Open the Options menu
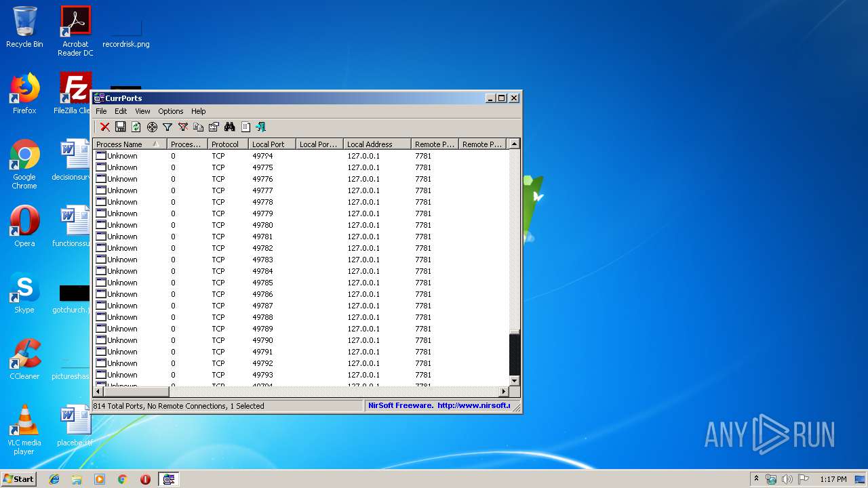Screen dimensions: 868x488 pyautogui.click(x=171, y=111)
